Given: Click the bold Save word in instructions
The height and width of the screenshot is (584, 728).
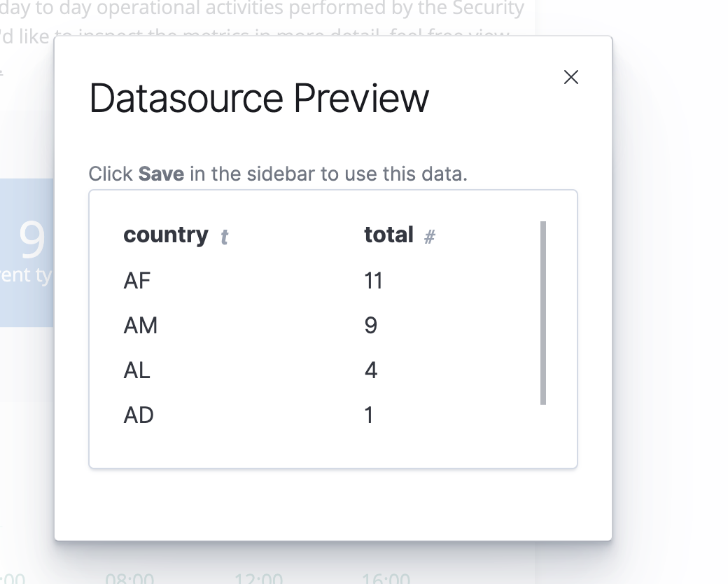Looking at the screenshot, I should [161, 174].
